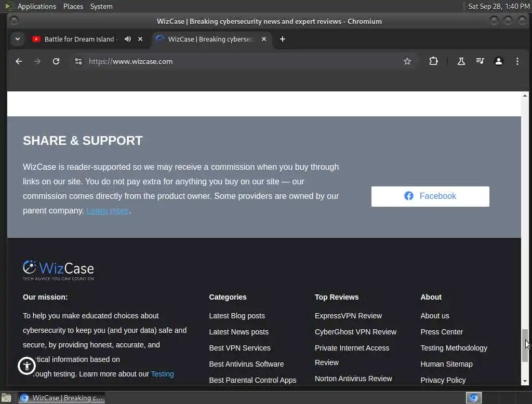The image size is (532, 404).
Task: Open Privacy Policy link
Action: (x=443, y=380)
